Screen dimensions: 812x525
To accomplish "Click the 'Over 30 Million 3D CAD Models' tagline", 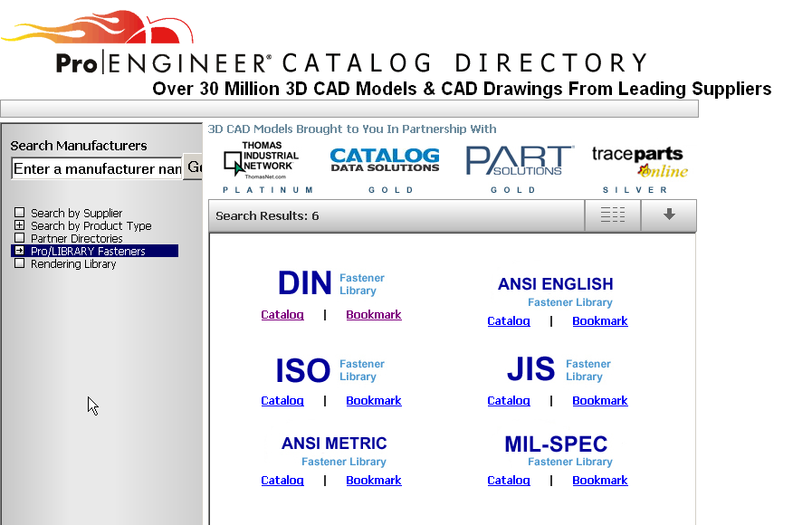I will tap(462, 89).
